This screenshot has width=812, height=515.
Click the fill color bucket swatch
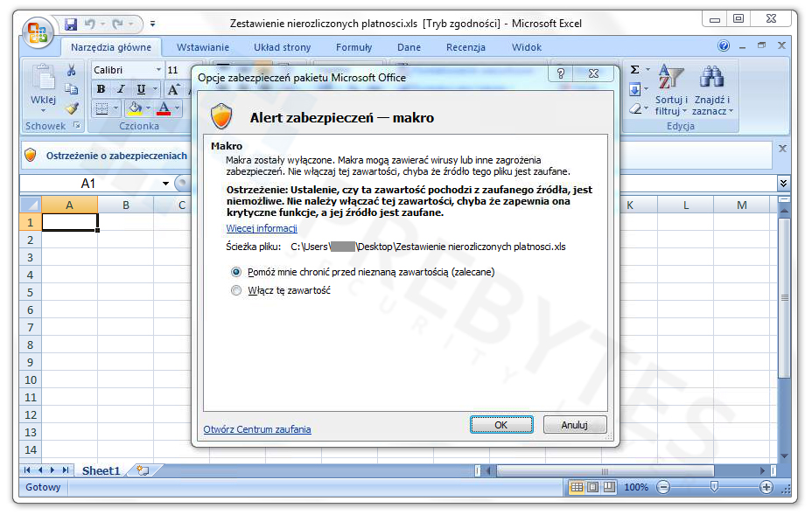(x=135, y=108)
